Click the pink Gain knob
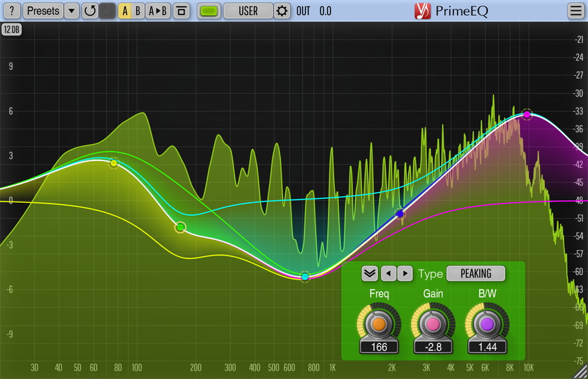 pos(433,323)
